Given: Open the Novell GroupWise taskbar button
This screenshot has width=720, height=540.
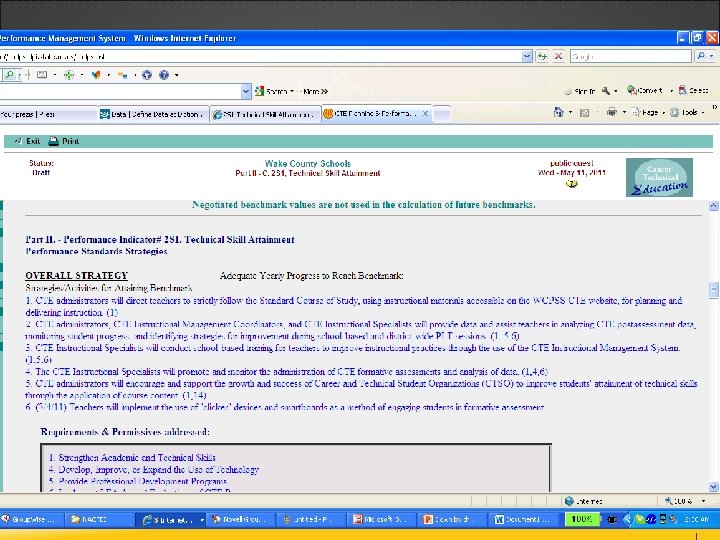Looking at the screenshot, I should coord(242,519).
